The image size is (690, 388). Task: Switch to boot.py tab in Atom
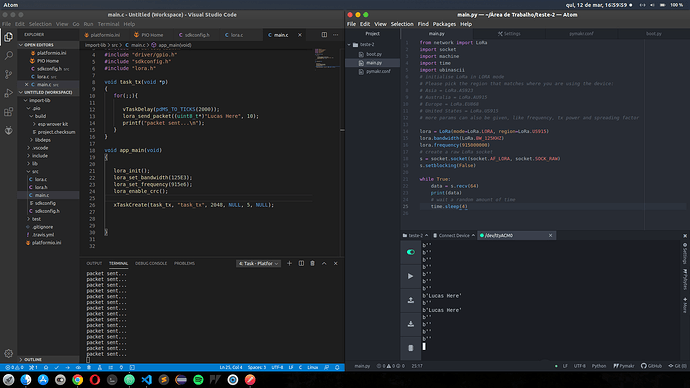(x=653, y=33)
